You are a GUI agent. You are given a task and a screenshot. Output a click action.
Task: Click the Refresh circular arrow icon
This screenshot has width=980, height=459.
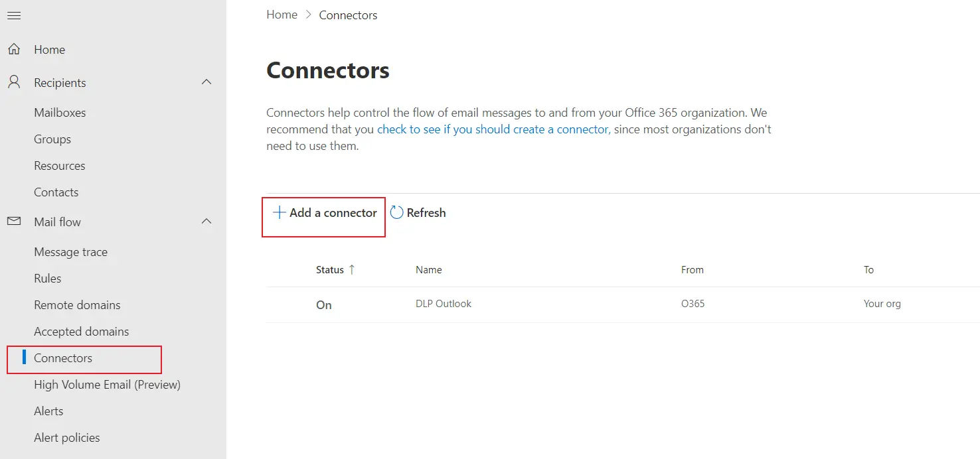coord(397,212)
